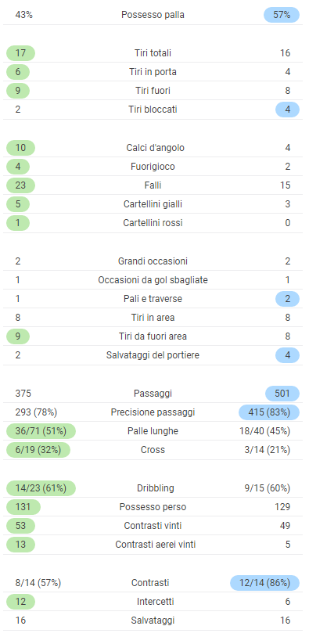Select the Cartellini gialli label

[x=153, y=204]
